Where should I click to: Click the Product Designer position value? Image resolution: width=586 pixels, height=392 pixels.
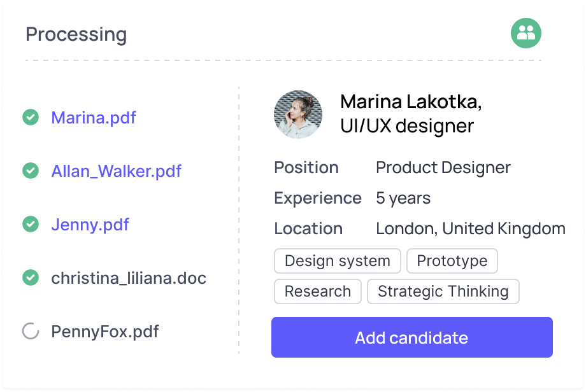point(443,167)
